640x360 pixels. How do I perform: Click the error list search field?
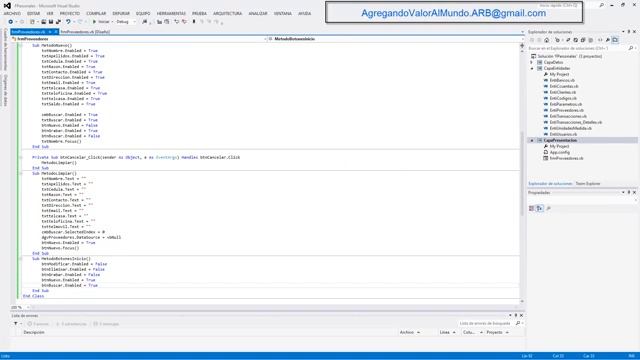tap(486, 324)
